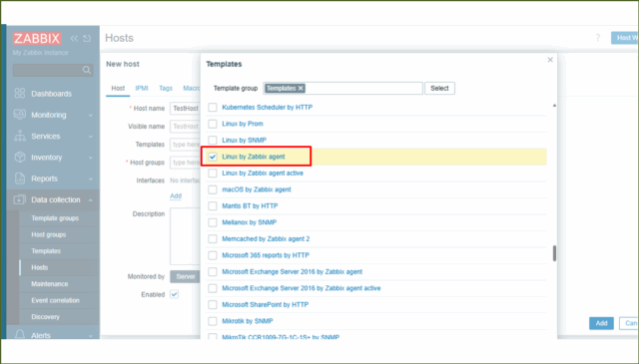Switch to the IPMI tab
639x364 pixels.
click(142, 88)
